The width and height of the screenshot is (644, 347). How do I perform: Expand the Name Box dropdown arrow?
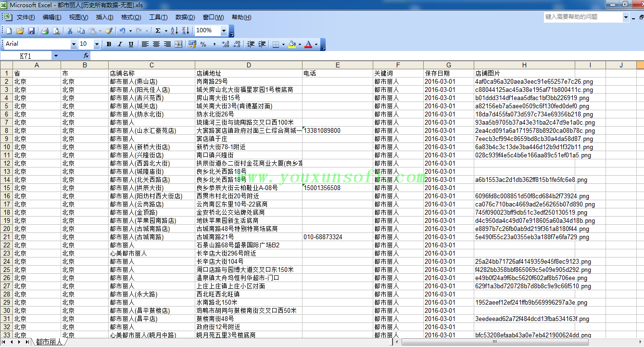click(x=56, y=56)
